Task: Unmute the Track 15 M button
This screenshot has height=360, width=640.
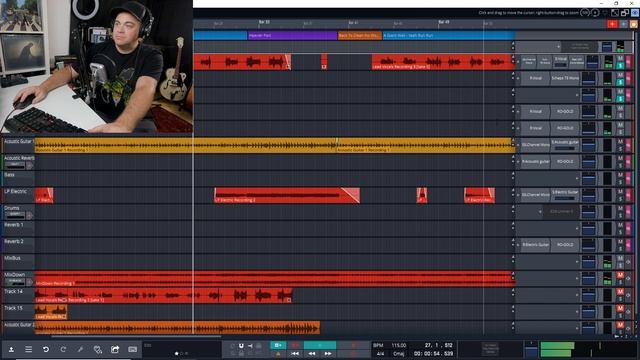Action: 620,309
